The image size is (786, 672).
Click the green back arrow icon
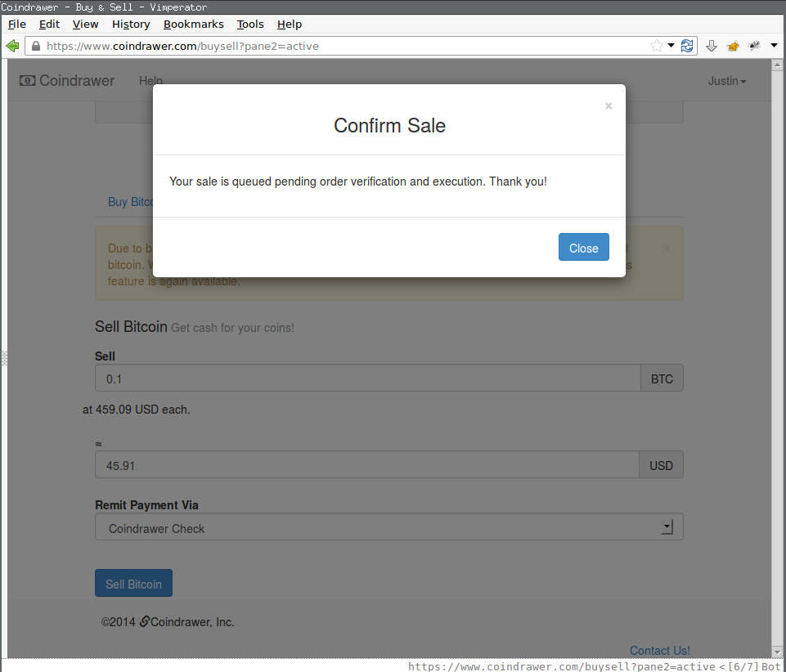pyautogui.click(x=12, y=46)
